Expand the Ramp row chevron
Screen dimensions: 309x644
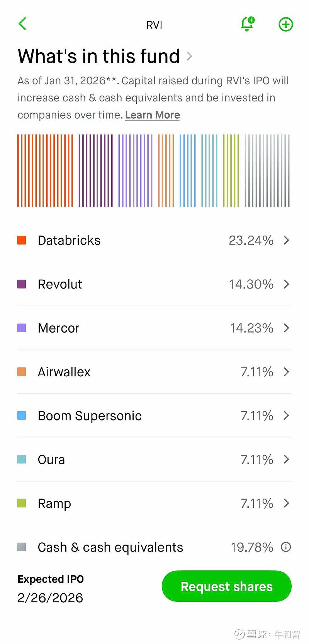pyautogui.click(x=286, y=503)
